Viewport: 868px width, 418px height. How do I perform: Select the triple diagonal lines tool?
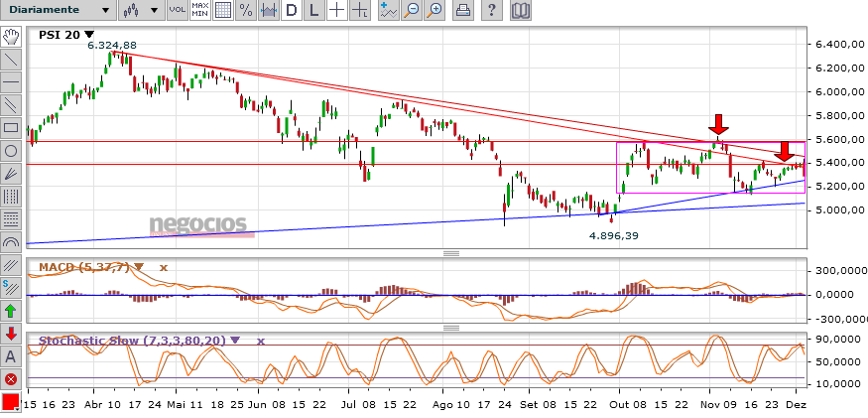[x=11, y=265]
